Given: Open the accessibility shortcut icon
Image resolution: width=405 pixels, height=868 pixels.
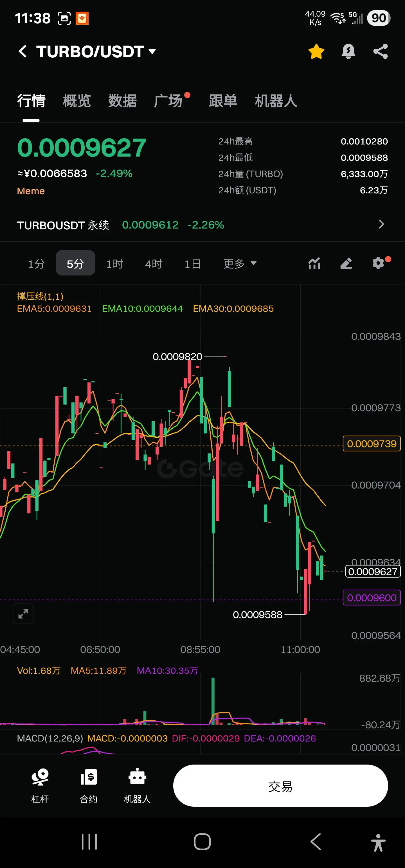Looking at the screenshot, I should coord(378,843).
